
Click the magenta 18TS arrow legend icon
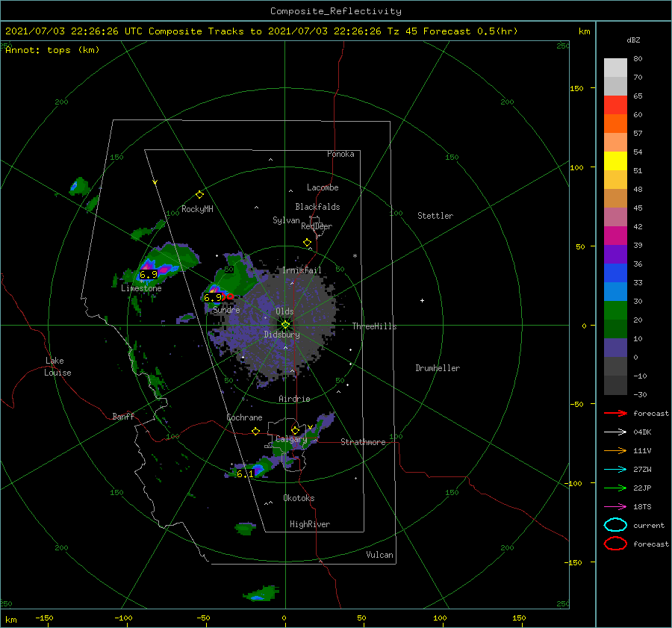tap(615, 507)
